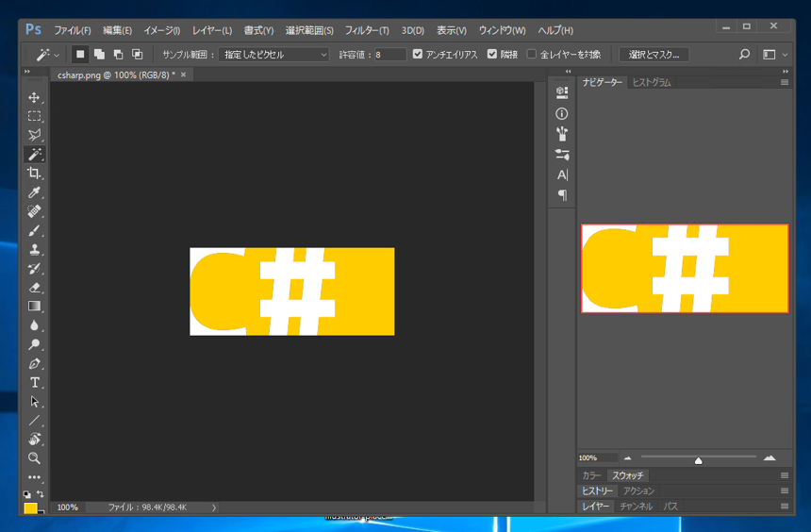Switch to the アクション tab
The width and height of the screenshot is (811, 532).
(x=638, y=490)
